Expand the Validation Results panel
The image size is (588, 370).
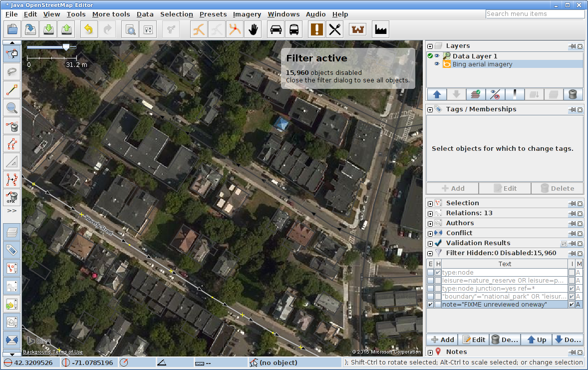coord(430,243)
